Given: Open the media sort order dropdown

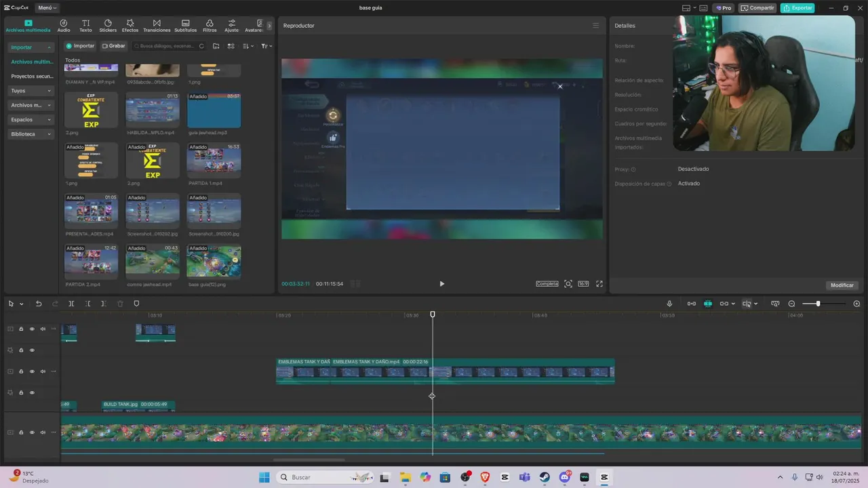Looking at the screenshot, I should (x=248, y=46).
